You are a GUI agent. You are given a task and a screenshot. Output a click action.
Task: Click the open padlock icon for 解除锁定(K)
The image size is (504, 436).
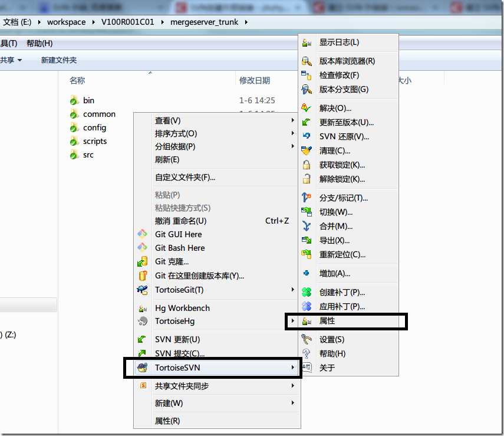[x=307, y=179]
